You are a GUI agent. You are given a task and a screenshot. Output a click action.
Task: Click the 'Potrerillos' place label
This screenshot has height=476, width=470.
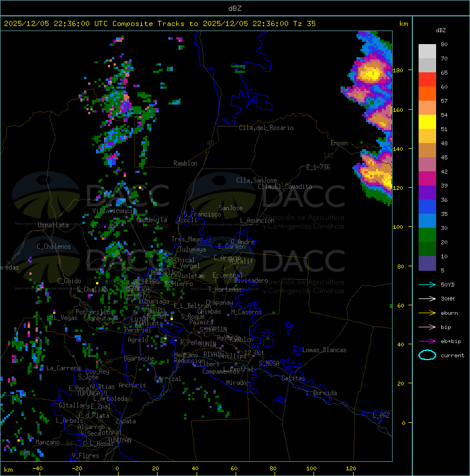tap(94, 312)
